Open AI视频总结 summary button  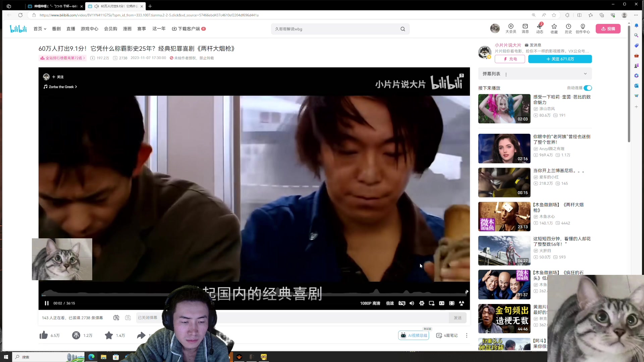click(414, 336)
